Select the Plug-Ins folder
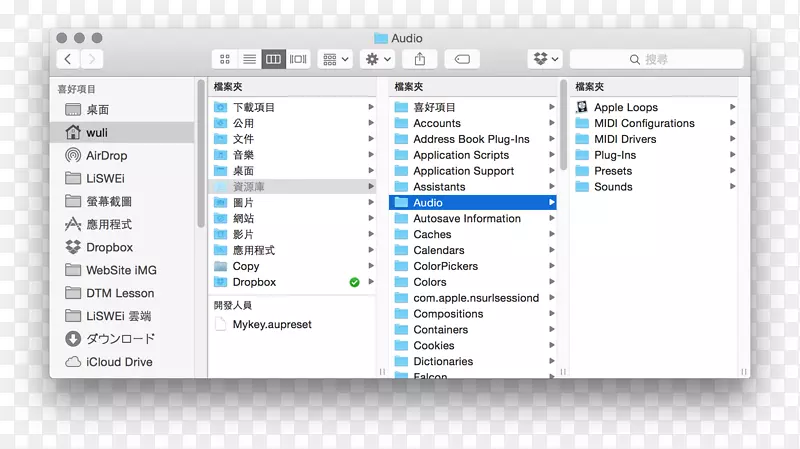This screenshot has height=449, width=800. pyautogui.click(x=654, y=155)
